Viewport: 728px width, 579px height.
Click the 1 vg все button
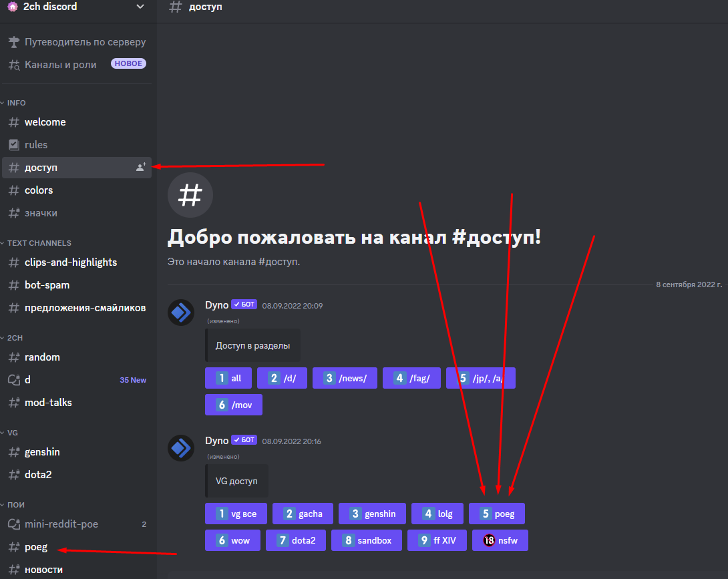tap(236, 514)
